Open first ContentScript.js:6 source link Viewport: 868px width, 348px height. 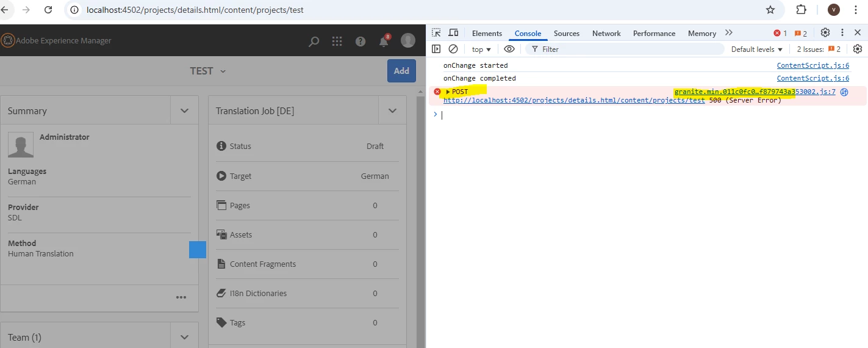(812, 65)
